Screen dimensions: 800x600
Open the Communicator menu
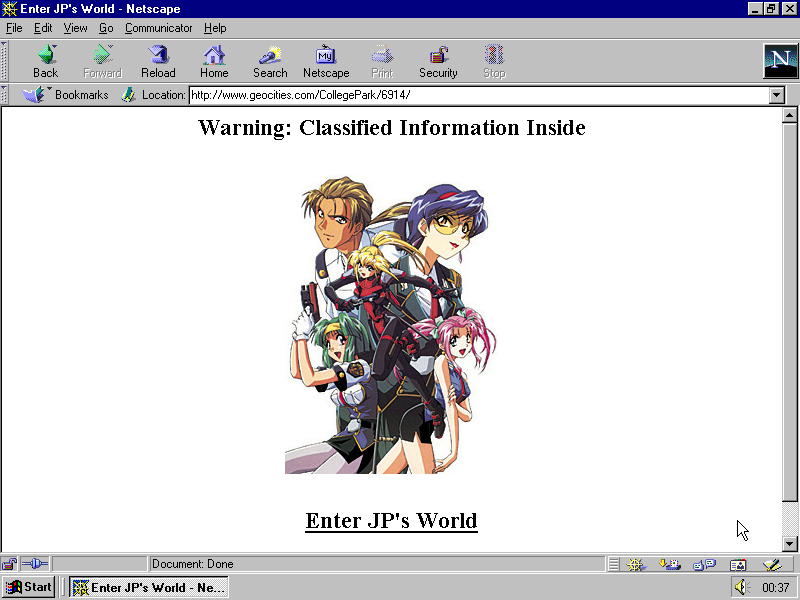coord(159,28)
